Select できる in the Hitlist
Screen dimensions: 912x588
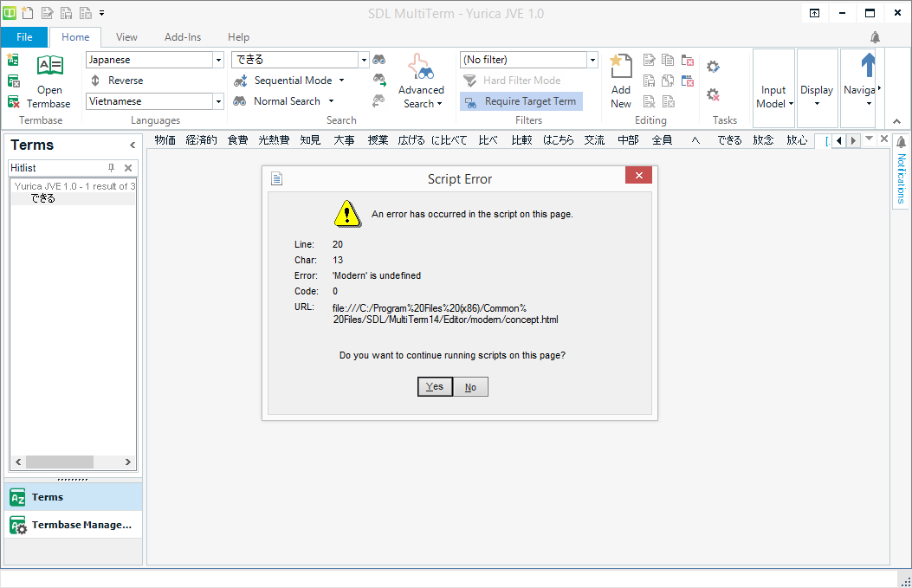tap(43, 198)
